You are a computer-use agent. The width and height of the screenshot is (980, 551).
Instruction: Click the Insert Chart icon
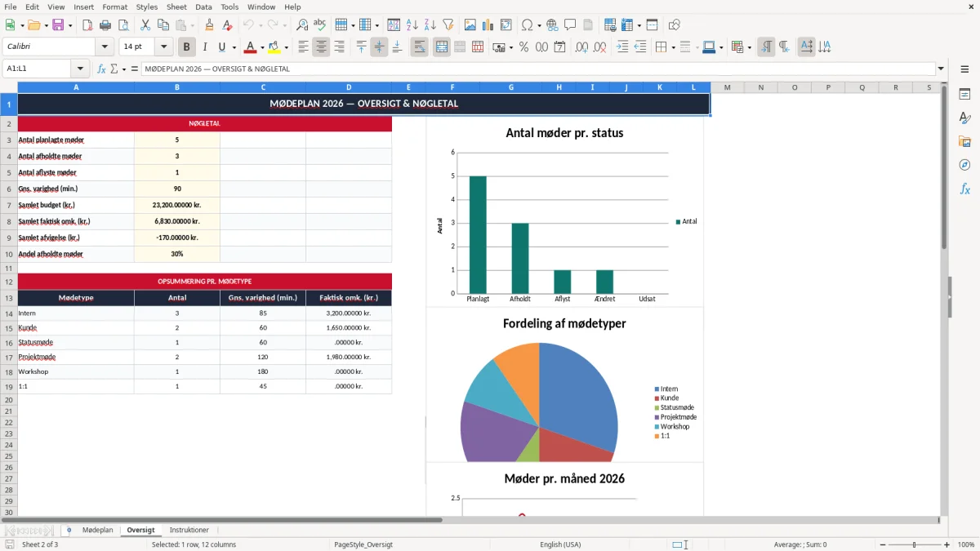488,25
